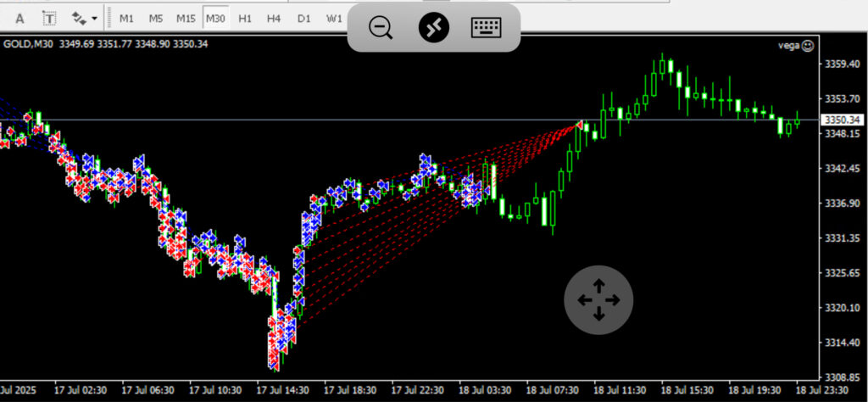Select the M30 timeframe button
The height and width of the screenshot is (402, 868).
tap(215, 19)
